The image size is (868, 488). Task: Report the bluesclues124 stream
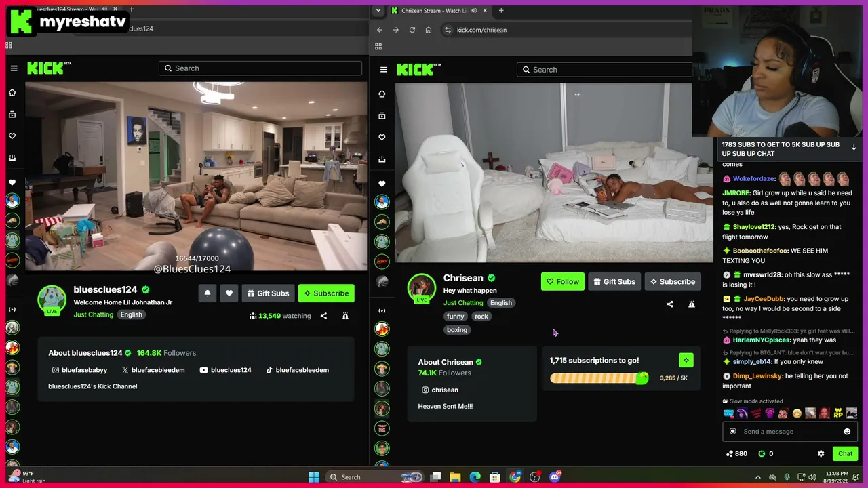point(345,316)
